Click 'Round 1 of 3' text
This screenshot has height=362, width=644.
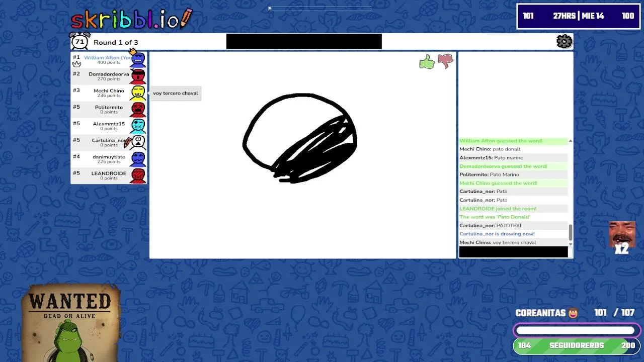(116, 42)
